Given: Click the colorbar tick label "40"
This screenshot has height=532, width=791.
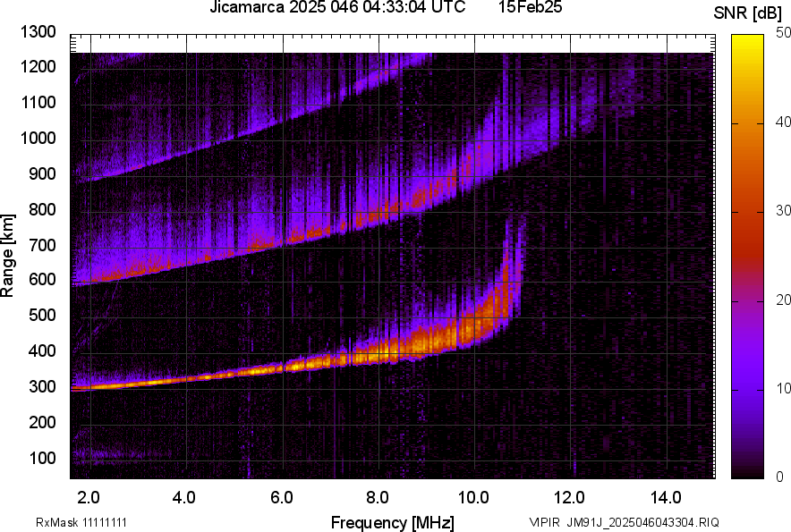Looking at the screenshot, I should (x=783, y=122).
